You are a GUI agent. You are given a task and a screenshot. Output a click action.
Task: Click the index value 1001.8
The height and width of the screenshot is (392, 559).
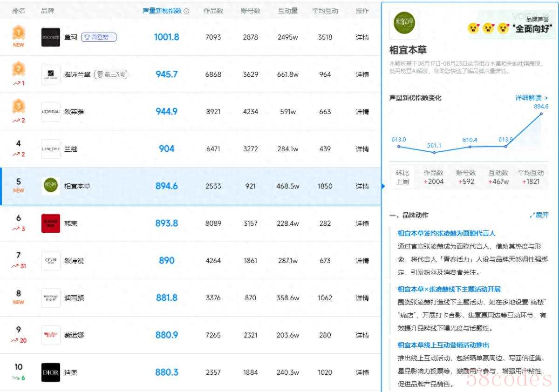[x=167, y=37]
